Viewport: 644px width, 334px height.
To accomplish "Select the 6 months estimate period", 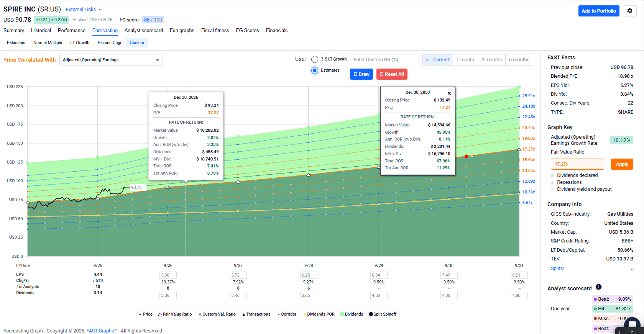I will click(519, 60).
